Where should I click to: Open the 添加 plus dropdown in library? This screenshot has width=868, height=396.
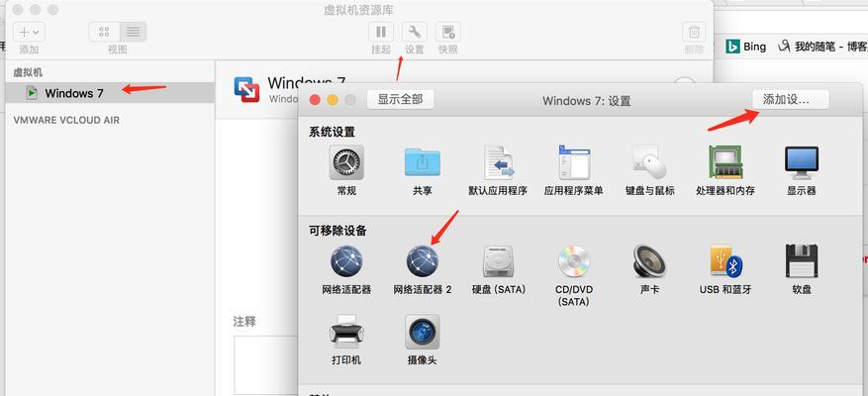[x=29, y=32]
